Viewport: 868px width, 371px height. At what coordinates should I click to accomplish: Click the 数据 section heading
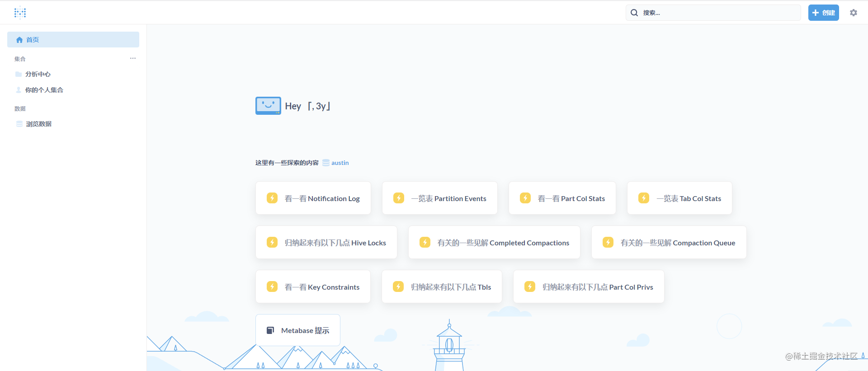(20, 108)
